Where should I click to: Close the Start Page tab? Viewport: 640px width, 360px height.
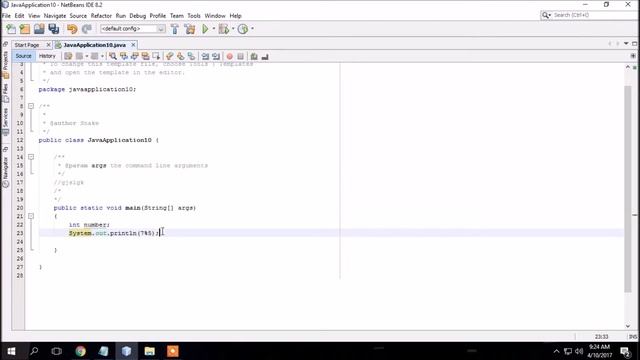49,45
